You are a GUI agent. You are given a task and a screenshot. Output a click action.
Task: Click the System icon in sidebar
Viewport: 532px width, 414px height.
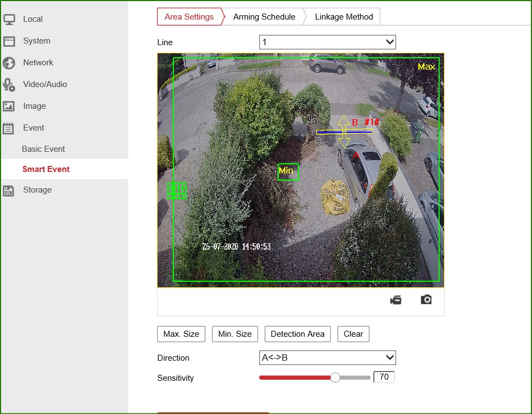9,41
